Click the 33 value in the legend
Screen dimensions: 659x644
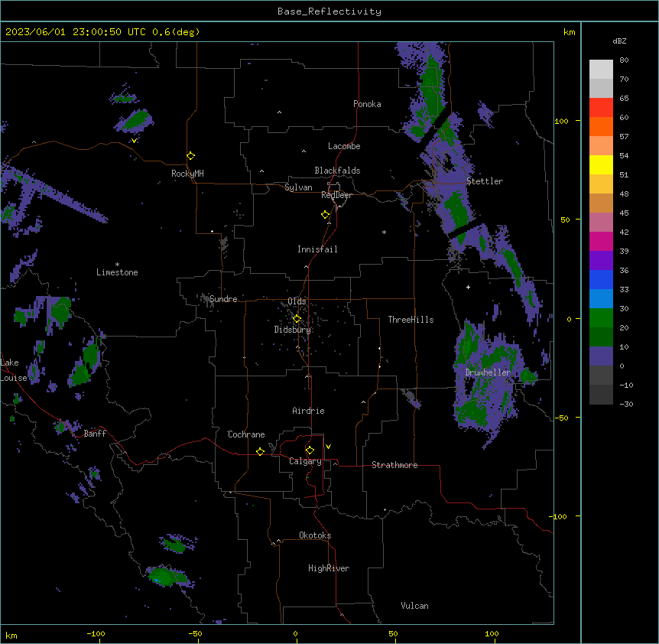click(624, 290)
